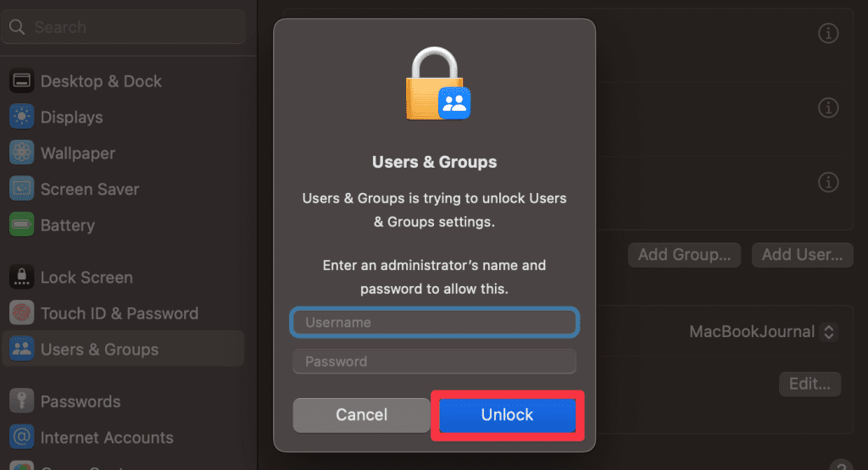
Task: Click the Battery sidebar icon
Action: [x=21, y=225]
